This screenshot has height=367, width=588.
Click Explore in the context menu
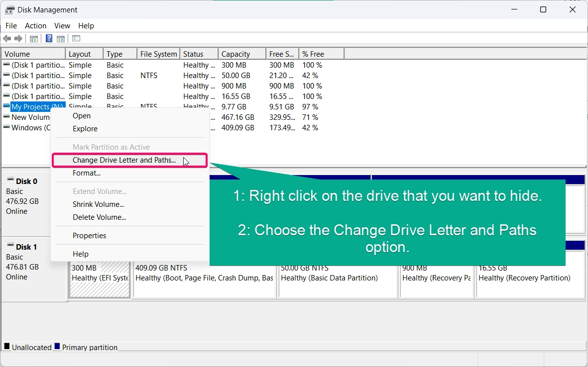[x=85, y=129]
